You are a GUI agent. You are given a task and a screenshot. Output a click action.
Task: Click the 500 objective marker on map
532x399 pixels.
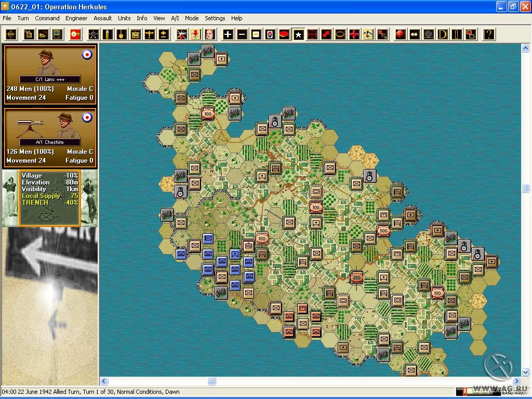pyautogui.click(x=383, y=231)
